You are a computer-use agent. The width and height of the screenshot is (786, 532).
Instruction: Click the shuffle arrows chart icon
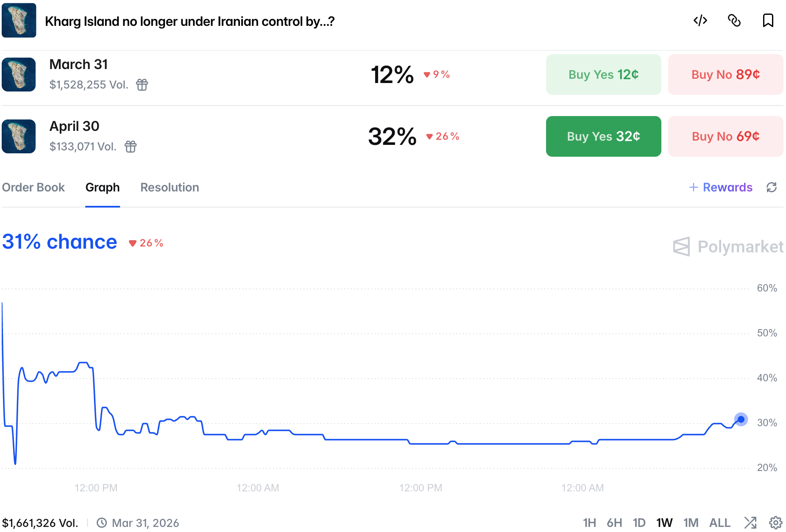750,523
